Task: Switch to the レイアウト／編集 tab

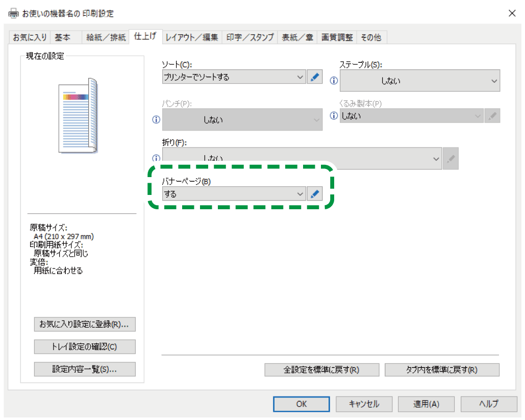Action: coord(191,37)
